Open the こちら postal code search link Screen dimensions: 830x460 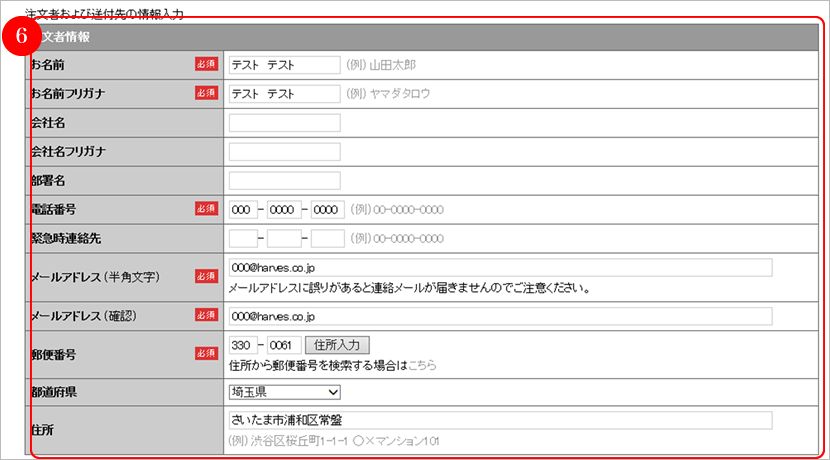pos(422,366)
